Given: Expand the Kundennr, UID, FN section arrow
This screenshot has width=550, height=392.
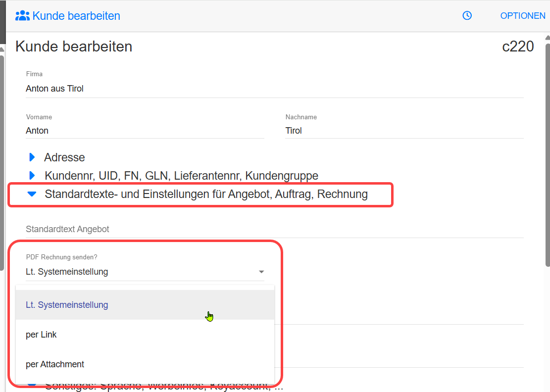Looking at the screenshot, I should (32, 175).
